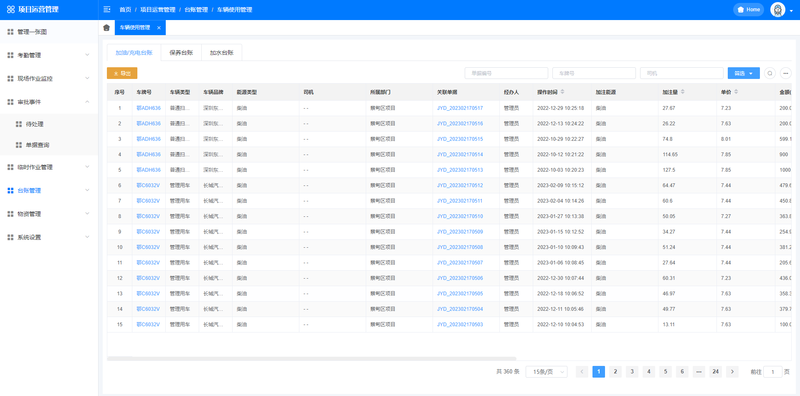Collapse sidebar using the menu fold icon
The width and height of the screenshot is (800, 396).
106,10
